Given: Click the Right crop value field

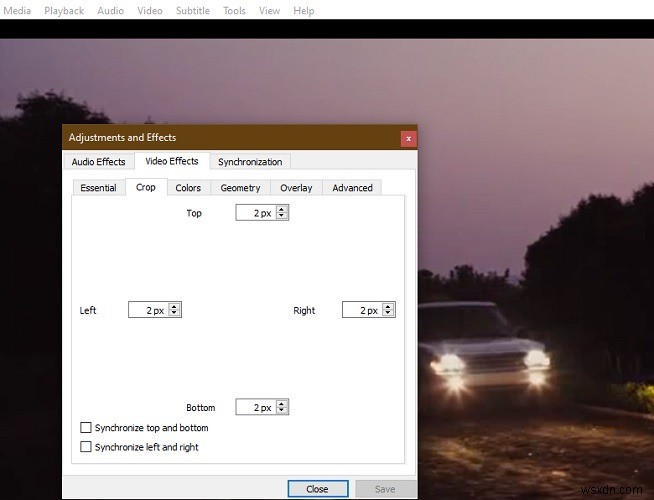Looking at the screenshot, I should (362, 310).
